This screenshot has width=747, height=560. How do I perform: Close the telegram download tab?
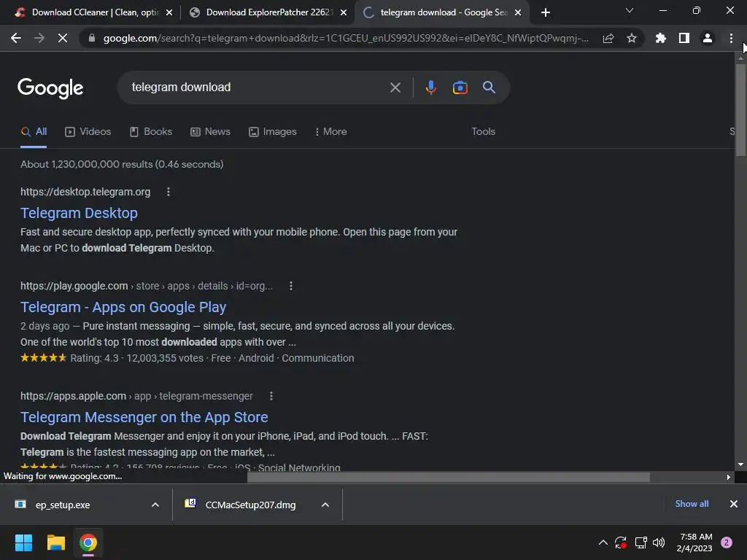click(518, 12)
